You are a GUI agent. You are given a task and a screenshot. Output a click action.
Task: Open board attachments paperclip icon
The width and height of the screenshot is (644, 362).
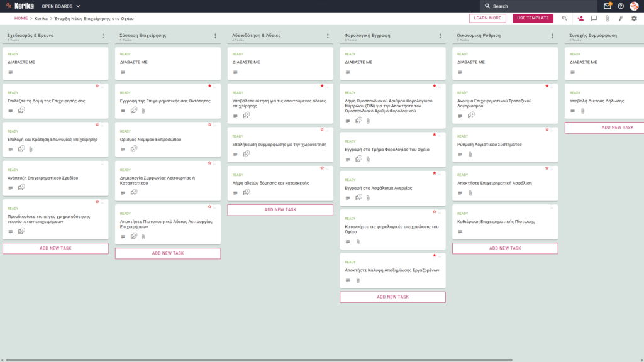point(608,18)
